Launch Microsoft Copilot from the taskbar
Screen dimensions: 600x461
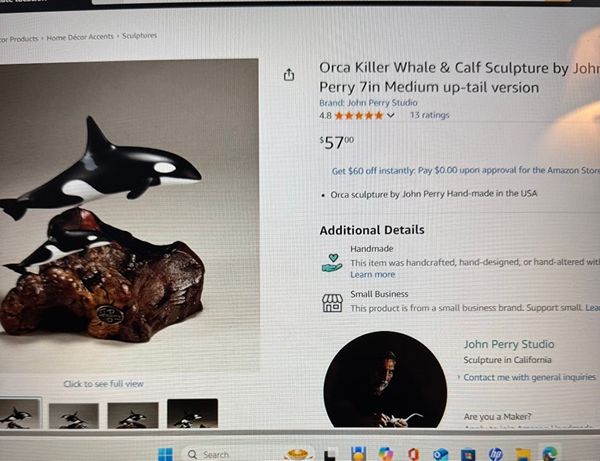point(386,454)
